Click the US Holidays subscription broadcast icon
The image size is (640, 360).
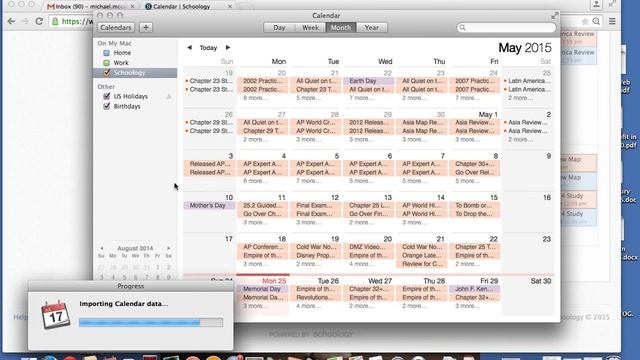point(169,96)
